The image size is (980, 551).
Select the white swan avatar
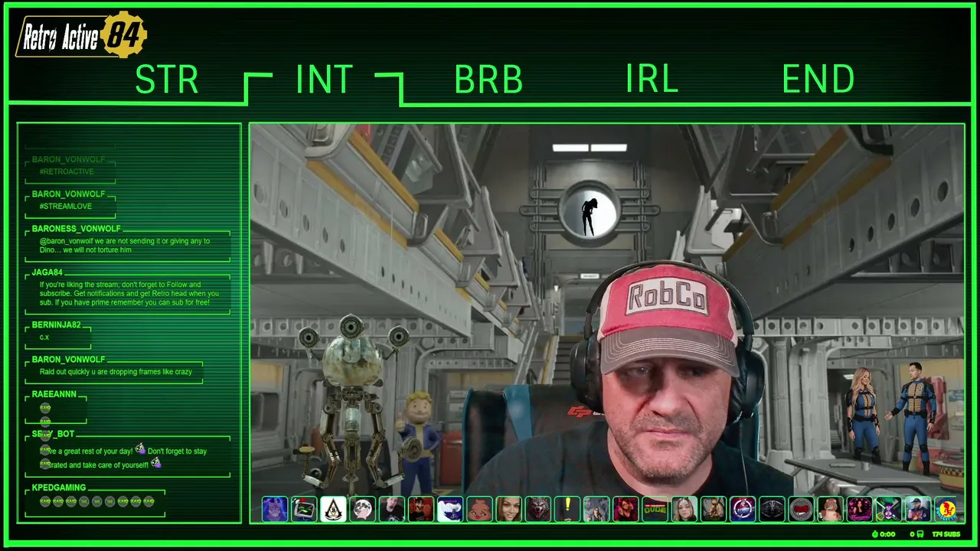point(450,509)
